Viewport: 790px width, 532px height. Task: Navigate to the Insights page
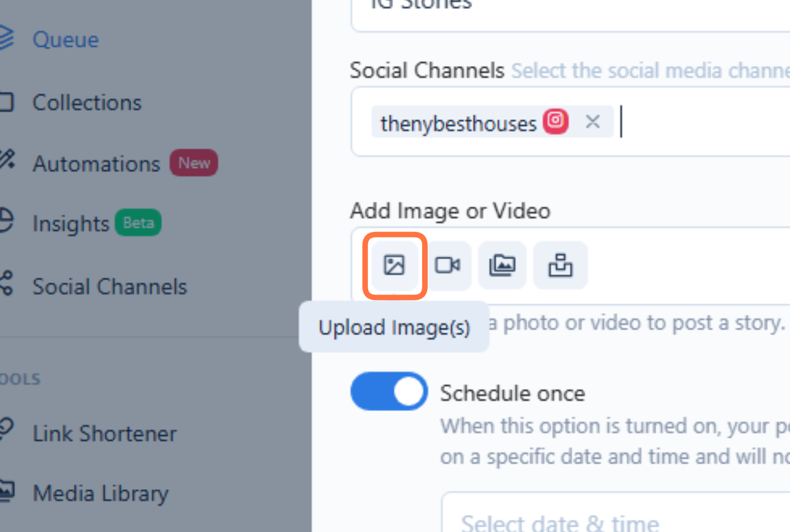point(71,223)
